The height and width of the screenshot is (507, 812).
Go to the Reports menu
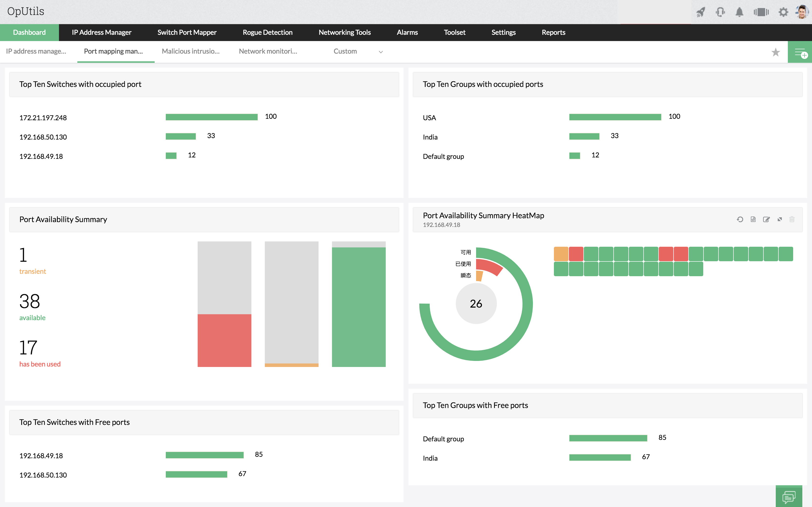pos(553,33)
